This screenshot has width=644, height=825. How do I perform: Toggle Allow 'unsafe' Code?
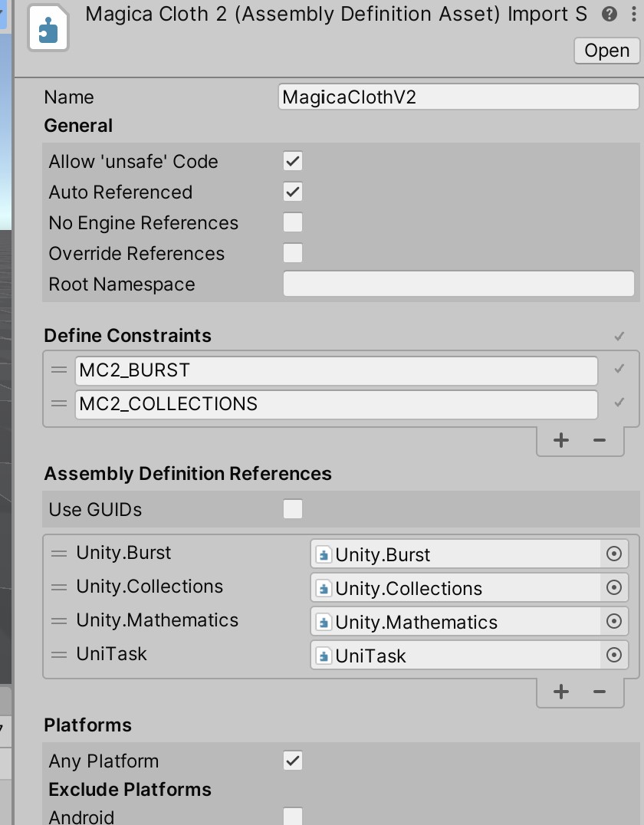292,161
